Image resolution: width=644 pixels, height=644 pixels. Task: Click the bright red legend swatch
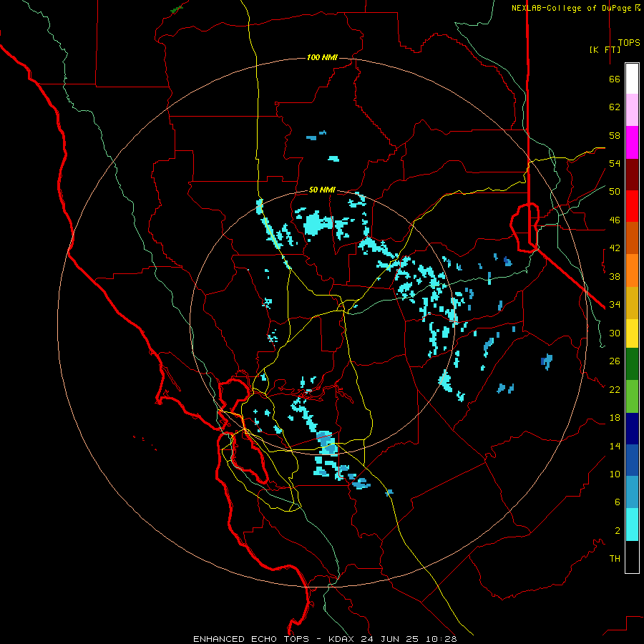[632, 206]
